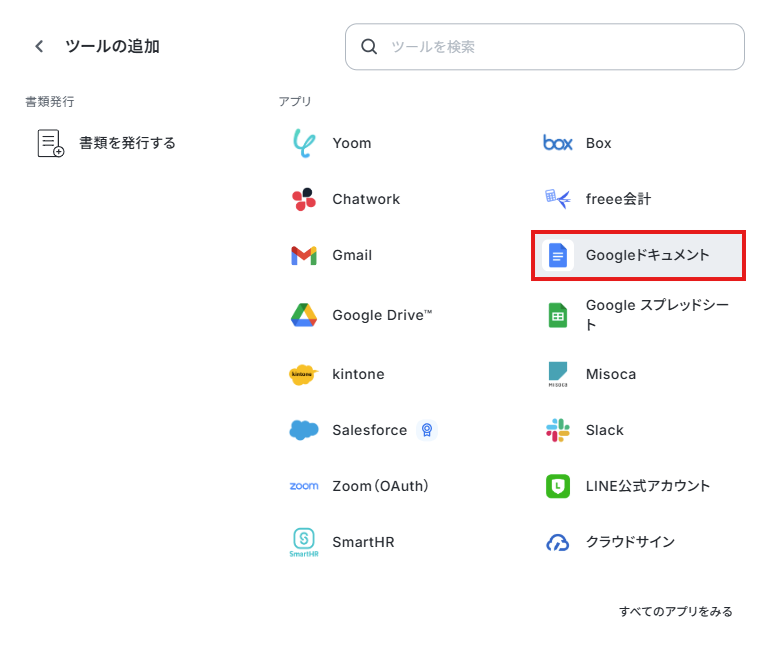The width and height of the screenshot is (771, 646).
Task: Click the Misoca logo icon
Action: coord(558,374)
